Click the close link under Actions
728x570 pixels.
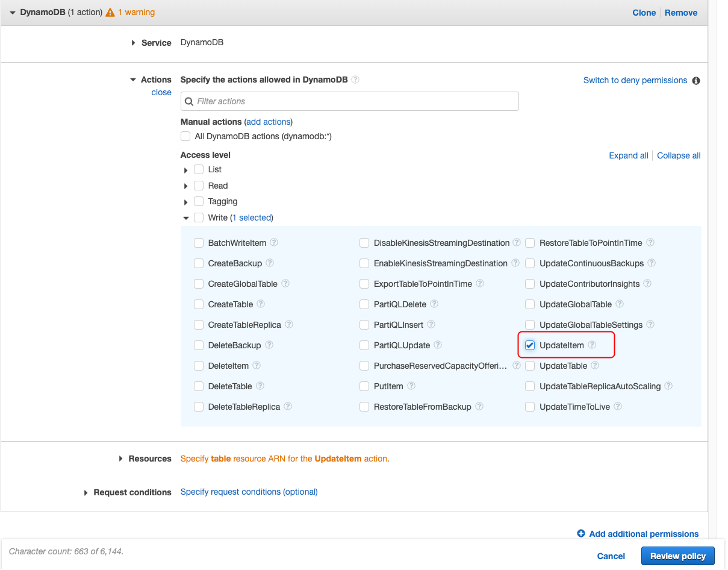point(161,92)
